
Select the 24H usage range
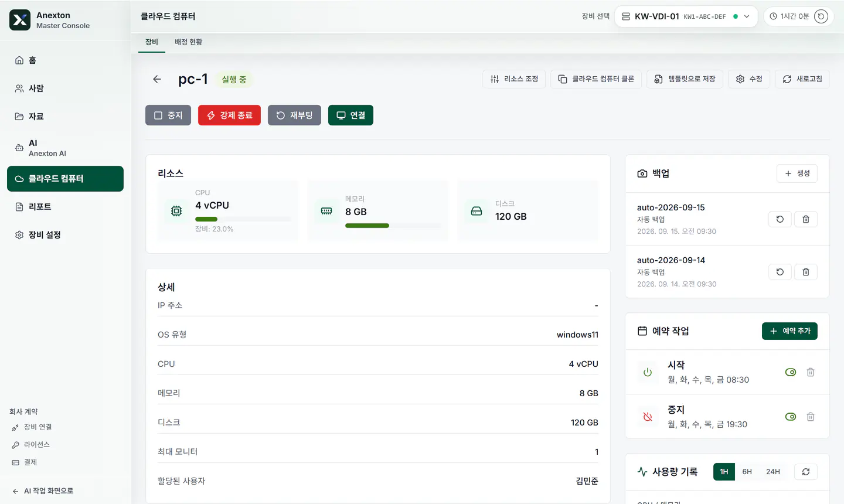773,472
